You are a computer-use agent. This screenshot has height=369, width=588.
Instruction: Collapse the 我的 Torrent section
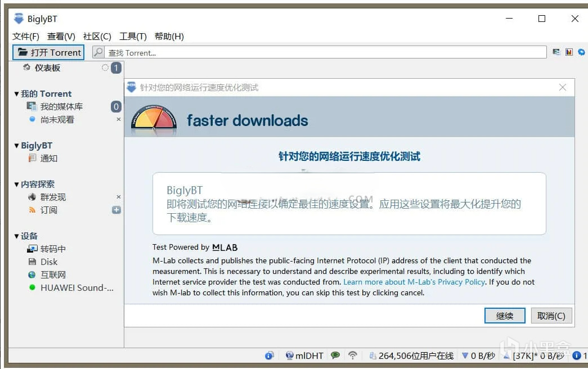pos(16,94)
